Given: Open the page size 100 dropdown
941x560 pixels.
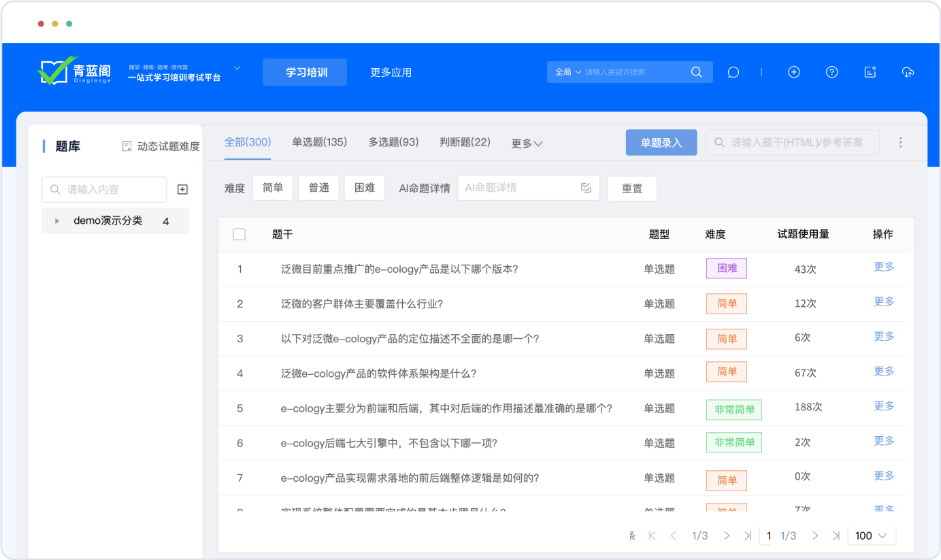Looking at the screenshot, I should point(871,536).
